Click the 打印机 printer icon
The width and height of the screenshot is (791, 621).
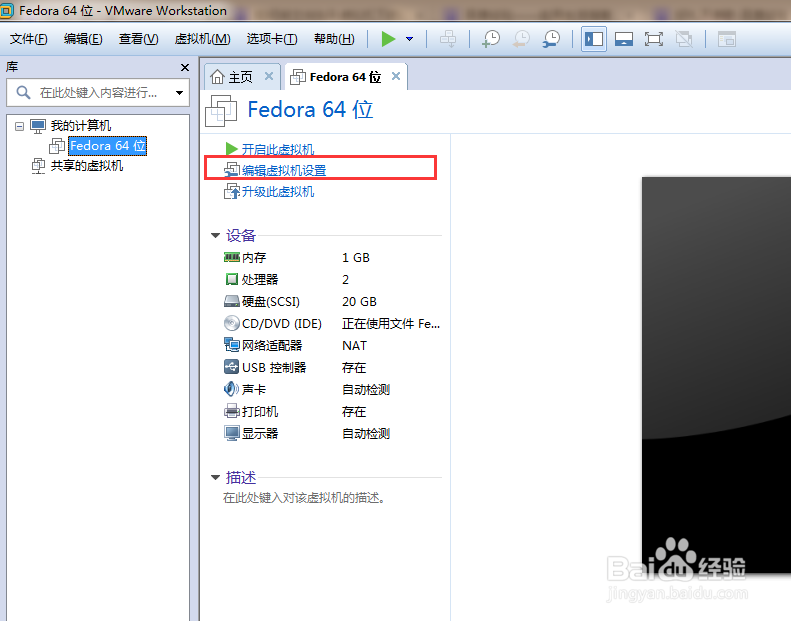pos(232,411)
